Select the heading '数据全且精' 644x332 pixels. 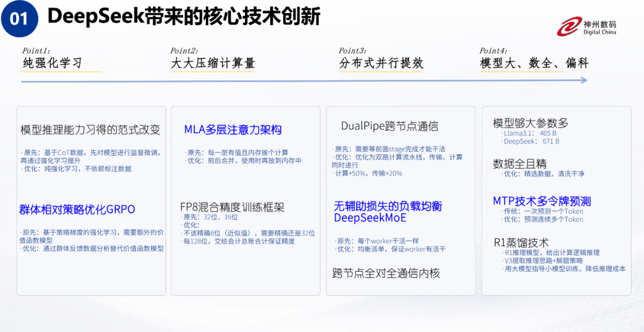[519, 163]
